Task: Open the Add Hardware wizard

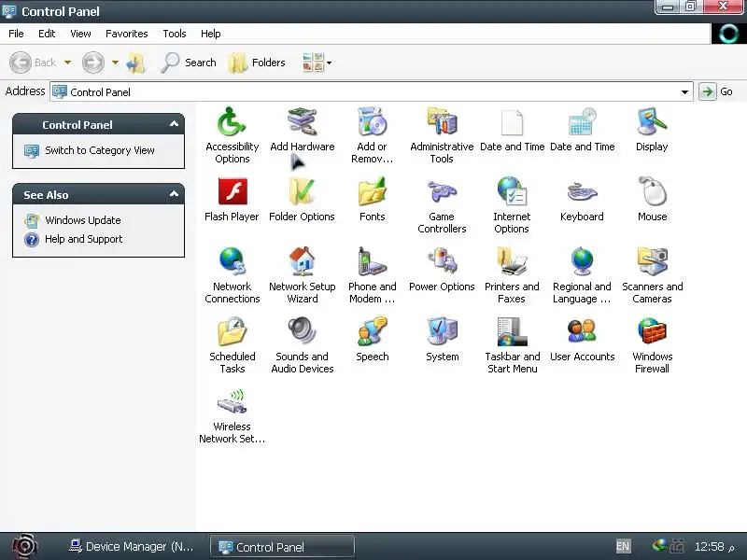Action: (x=302, y=129)
